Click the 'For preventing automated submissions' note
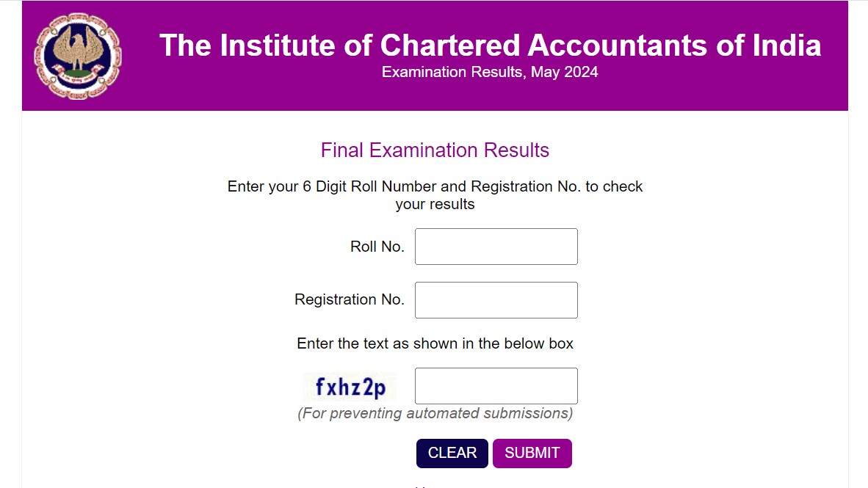 pos(435,413)
